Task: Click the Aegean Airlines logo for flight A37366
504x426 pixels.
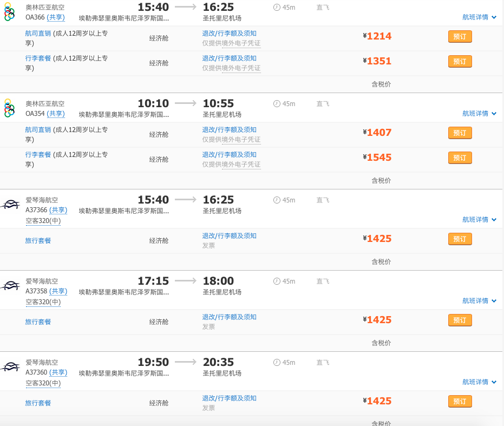Action: tap(10, 205)
